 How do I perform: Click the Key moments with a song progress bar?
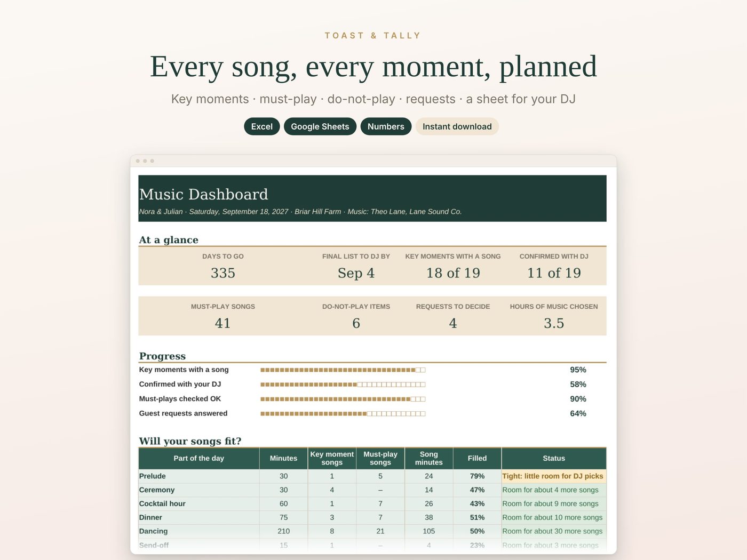pos(343,370)
